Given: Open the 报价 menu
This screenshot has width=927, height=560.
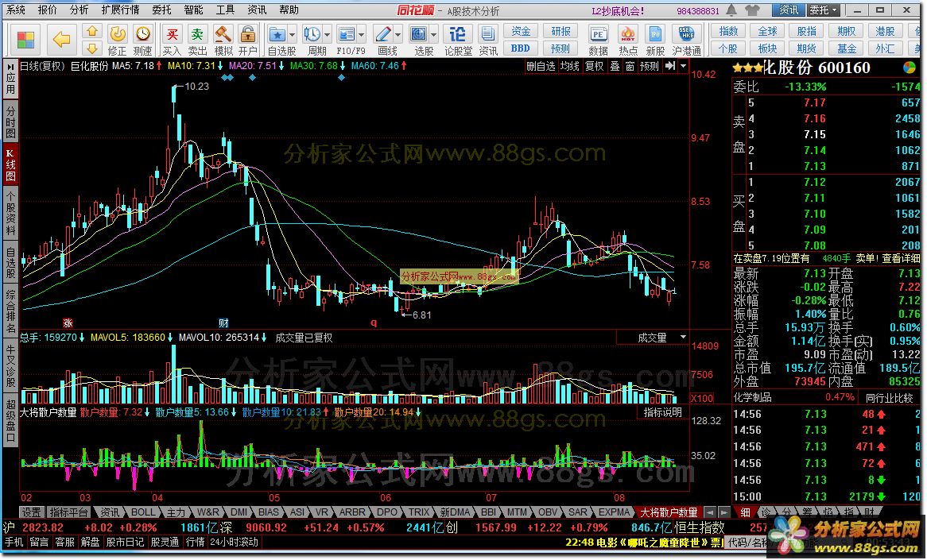Looking at the screenshot, I should tap(47, 10).
